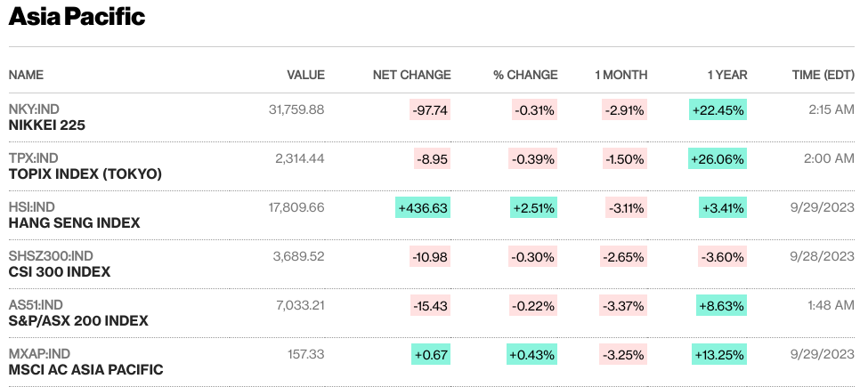Click the MXAP:IND ticker symbol
Image resolution: width=868 pixels, height=387 pixels.
[37, 354]
